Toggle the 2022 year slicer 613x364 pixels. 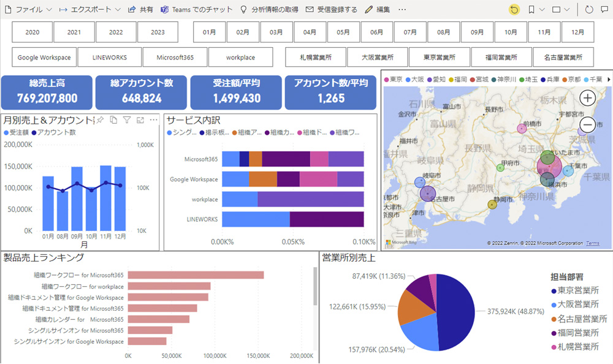click(x=116, y=32)
